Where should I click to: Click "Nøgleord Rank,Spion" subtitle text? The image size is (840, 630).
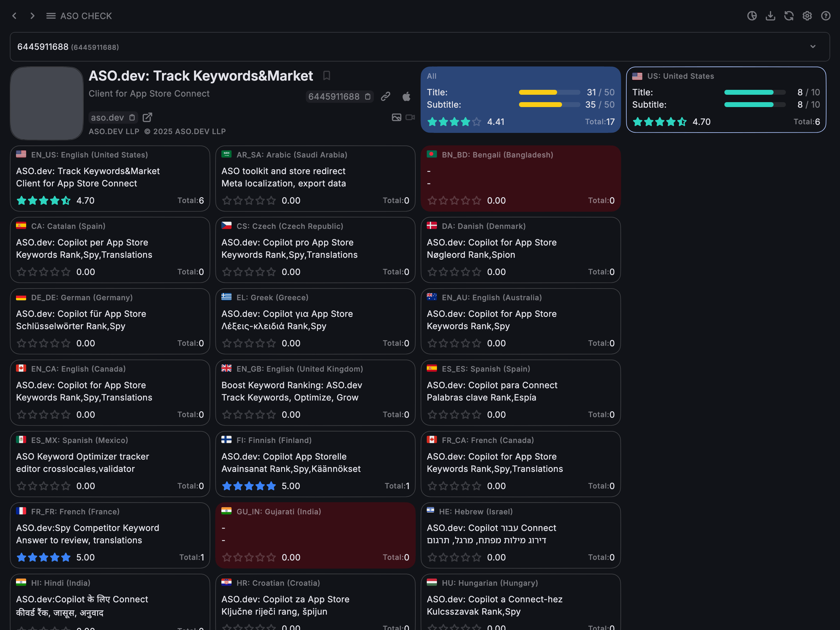point(471,255)
